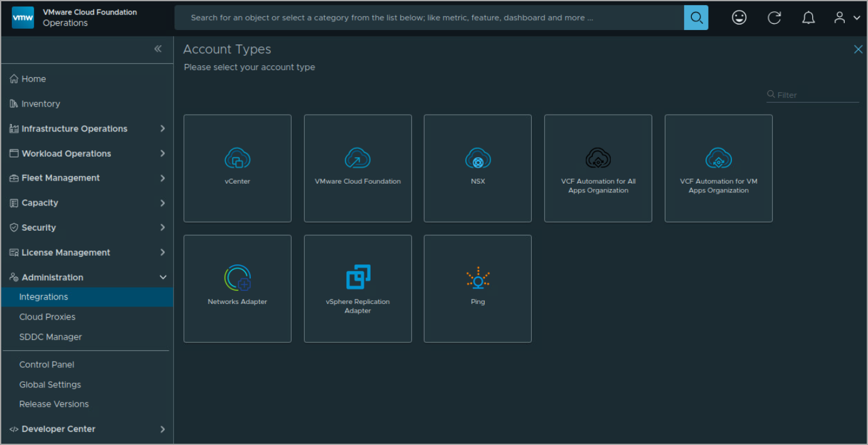Select VCF Automation for VM Apps Organization label
This screenshot has width=868, height=445.
click(719, 186)
